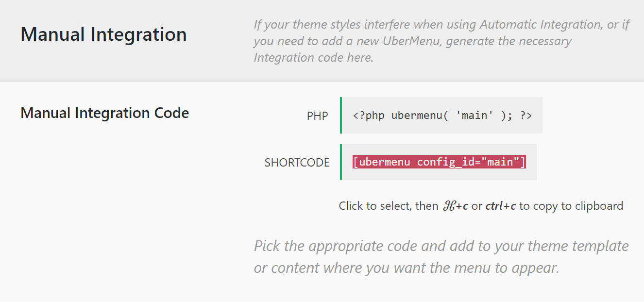Click the ctrl+c text in the instructions

(500, 205)
